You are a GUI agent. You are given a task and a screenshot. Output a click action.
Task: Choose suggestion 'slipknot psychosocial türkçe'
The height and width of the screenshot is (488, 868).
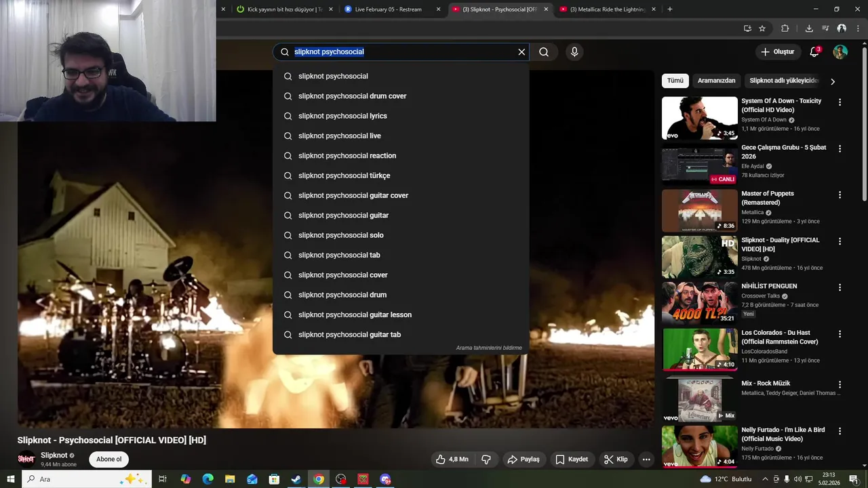401,176
